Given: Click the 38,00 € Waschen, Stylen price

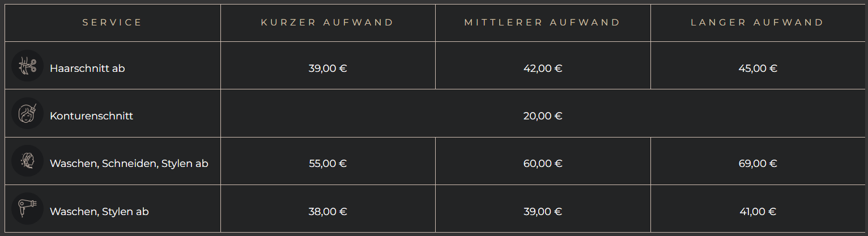Looking at the screenshot, I should click(328, 212).
